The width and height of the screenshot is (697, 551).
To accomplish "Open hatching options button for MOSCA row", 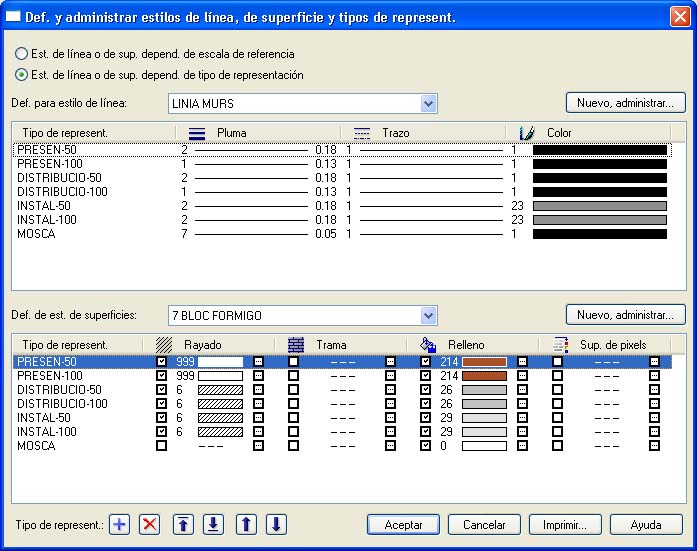I will coord(258,446).
